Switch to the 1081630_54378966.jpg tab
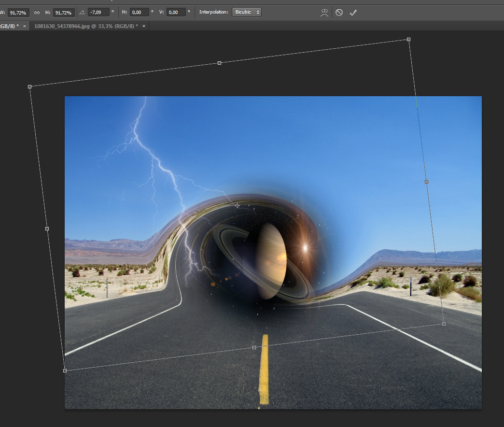The height and width of the screenshot is (427, 504). point(85,26)
